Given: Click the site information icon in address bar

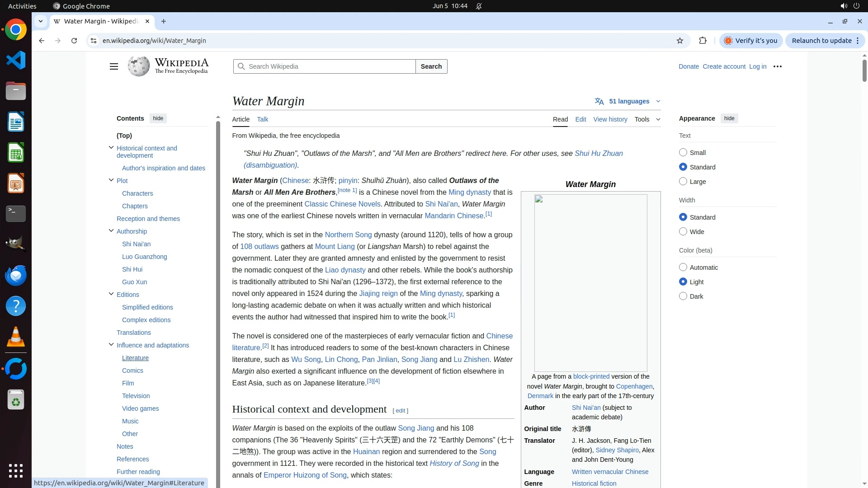Looking at the screenshot, I should (x=94, y=41).
